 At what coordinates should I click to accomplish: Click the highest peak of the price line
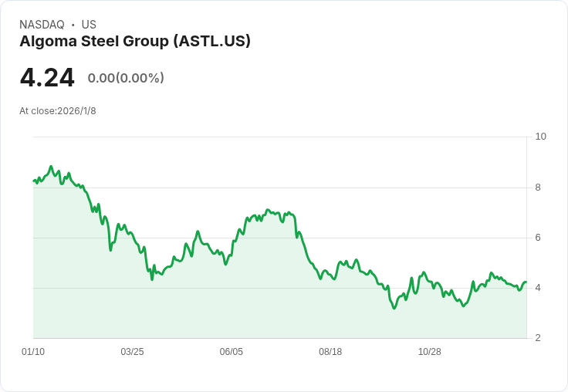pyautogui.click(x=51, y=167)
